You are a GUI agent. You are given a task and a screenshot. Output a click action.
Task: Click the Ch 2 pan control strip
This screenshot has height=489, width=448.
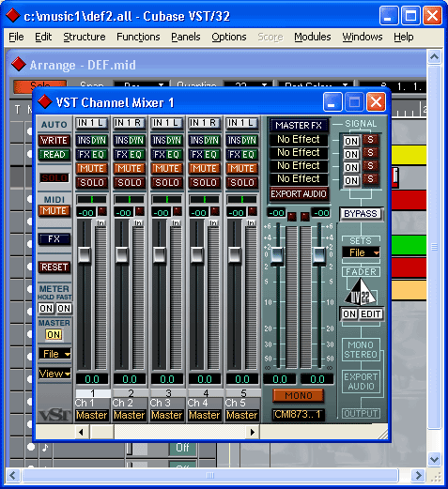pos(130,199)
